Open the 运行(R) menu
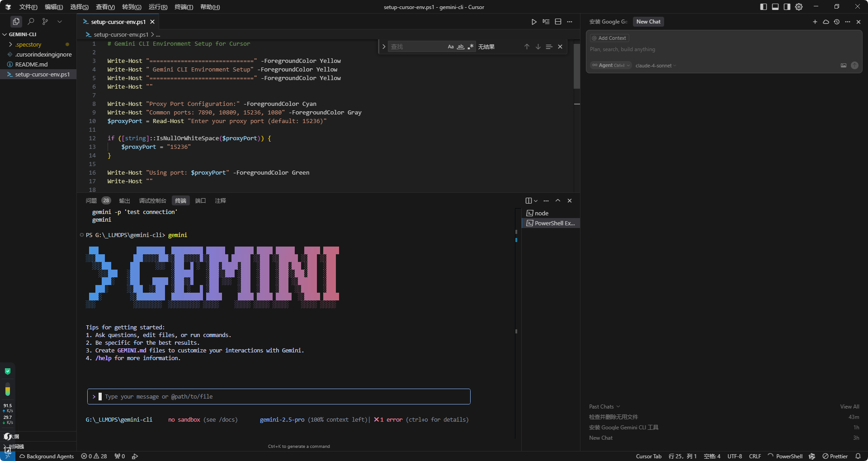The image size is (868, 461). coord(158,7)
